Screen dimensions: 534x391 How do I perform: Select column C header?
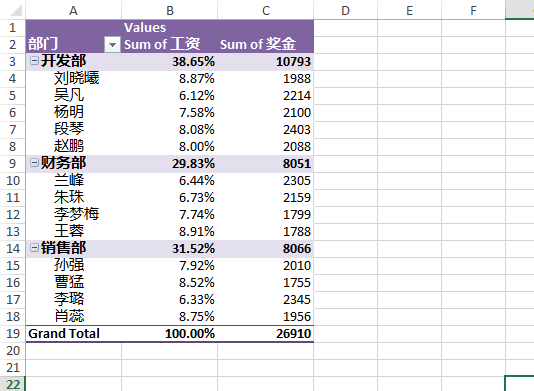pos(266,10)
